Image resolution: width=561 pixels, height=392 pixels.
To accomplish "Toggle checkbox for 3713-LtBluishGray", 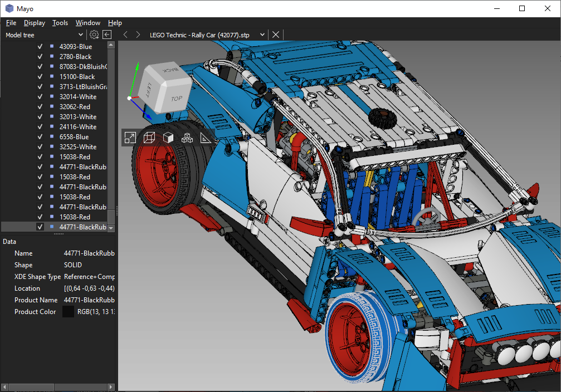I will coord(40,86).
